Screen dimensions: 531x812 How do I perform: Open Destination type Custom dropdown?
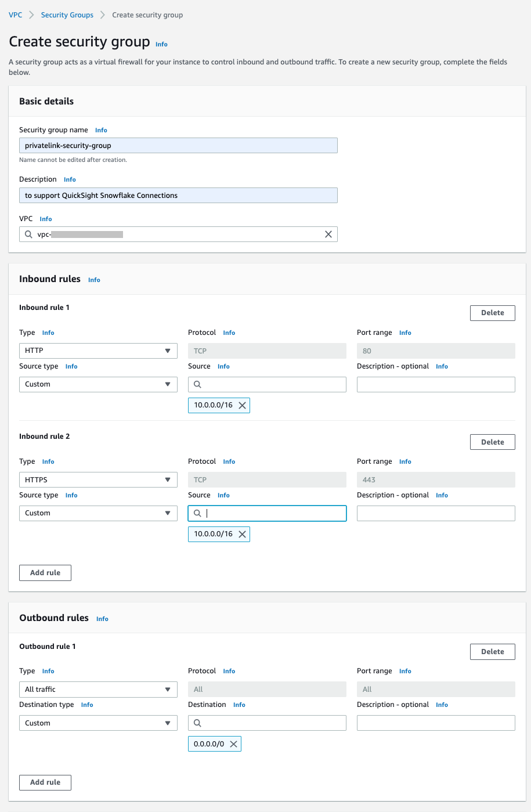point(98,723)
